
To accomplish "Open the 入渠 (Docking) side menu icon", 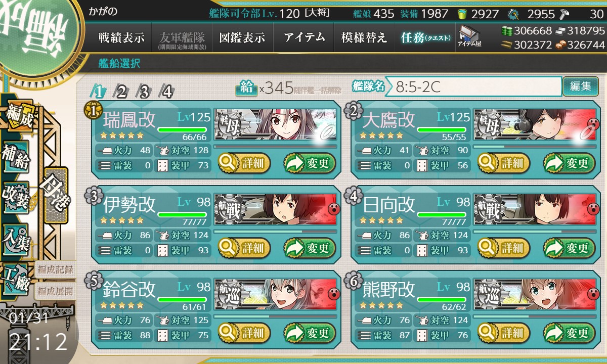I will (16, 237).
